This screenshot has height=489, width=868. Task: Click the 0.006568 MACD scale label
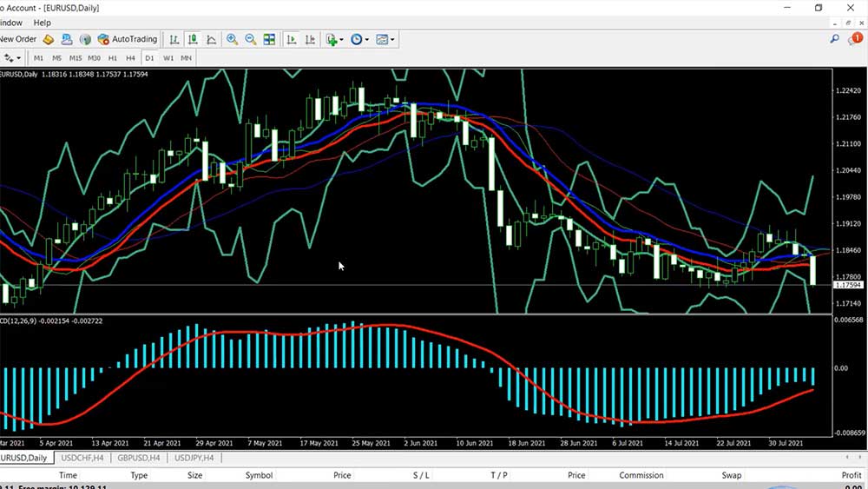849,320
